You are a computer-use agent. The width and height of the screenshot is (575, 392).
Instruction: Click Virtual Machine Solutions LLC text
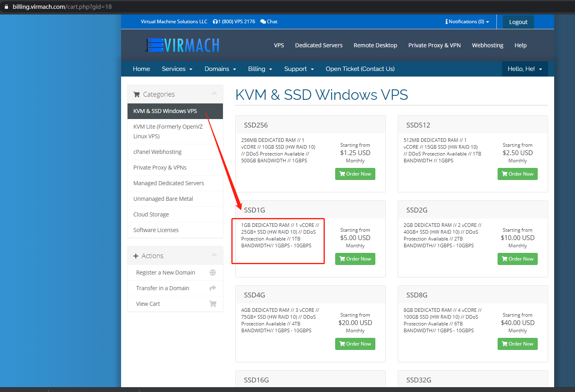tap(174, 22)
